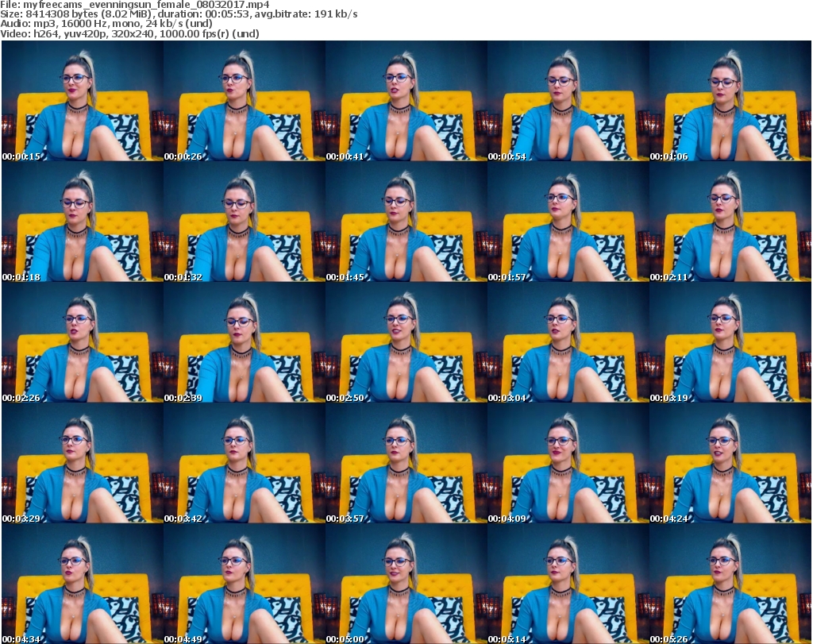Choose the video frame labeled 00:04:09
This screenshot has height=644, width=813.
568,463
